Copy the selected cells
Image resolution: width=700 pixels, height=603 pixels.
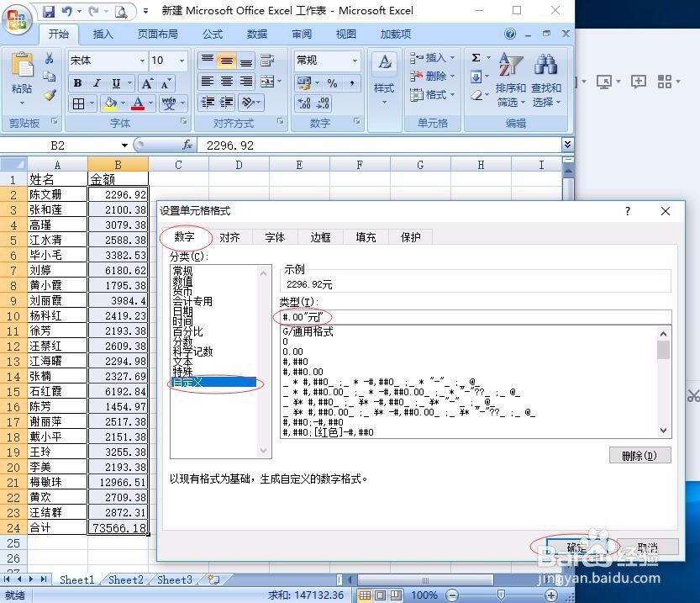pyautogui.click(x=49, y=77)
